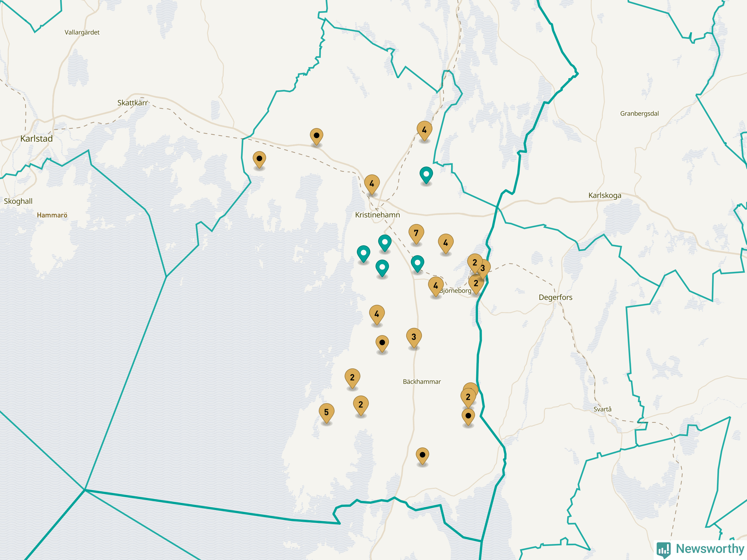Click the 4 marker east of marker 7
Image resolution: width=747 pixels, height=560 pixels.
(446, 243)
